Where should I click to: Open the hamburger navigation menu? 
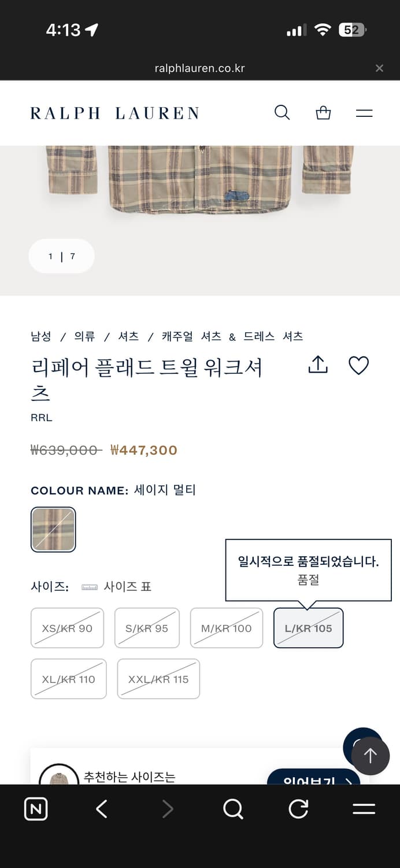pyautogui.click(x=364, y=112)
